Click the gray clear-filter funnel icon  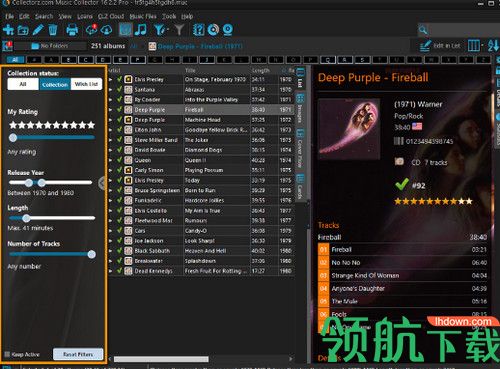[179, 30]
